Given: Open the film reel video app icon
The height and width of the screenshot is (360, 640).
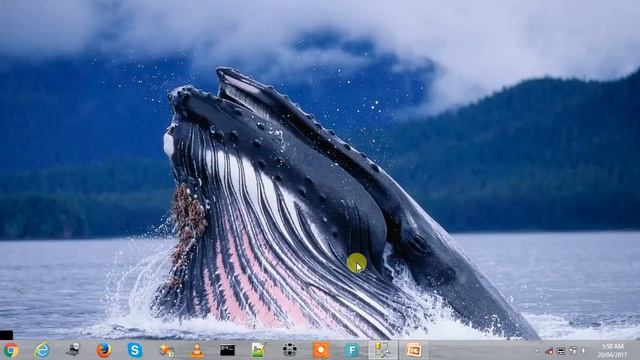Looking at the screenshot, I should pyautogui.click(x=289, y=350).
